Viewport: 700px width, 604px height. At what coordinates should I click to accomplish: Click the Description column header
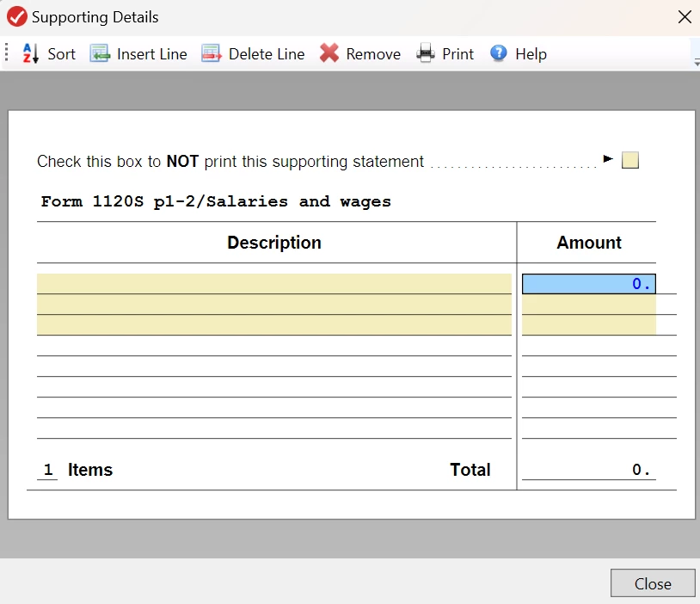coord(274,243)
